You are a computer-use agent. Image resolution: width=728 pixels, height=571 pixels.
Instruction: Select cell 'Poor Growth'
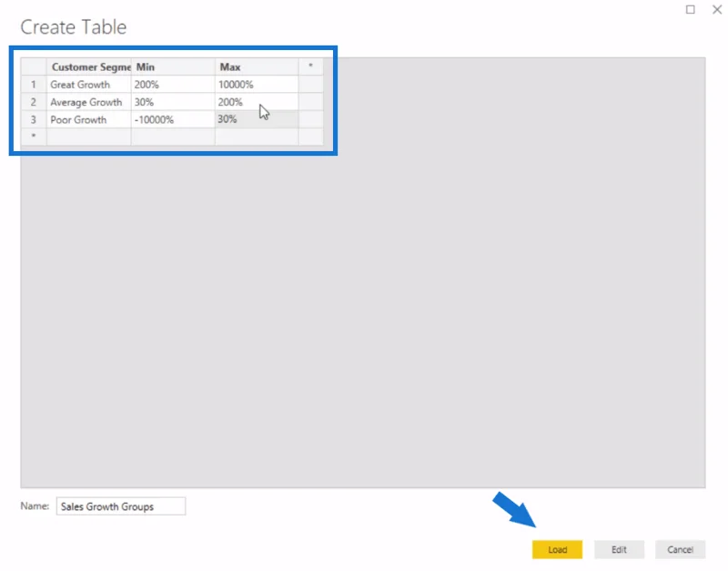click(x=88, y=119)
